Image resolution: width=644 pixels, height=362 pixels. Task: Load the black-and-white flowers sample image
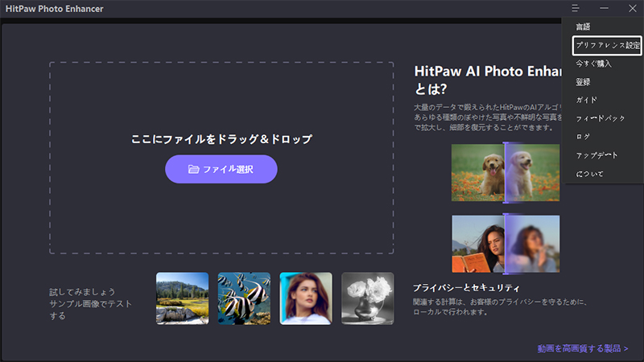pos(368,298)
